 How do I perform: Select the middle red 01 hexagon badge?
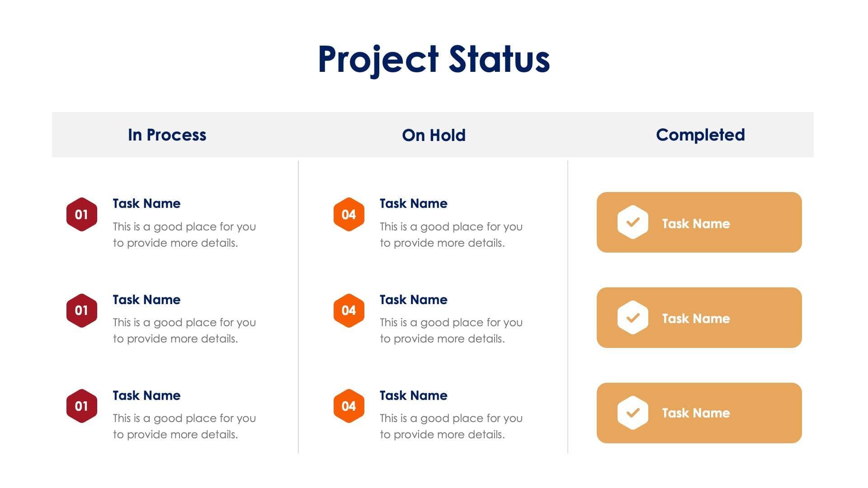pyautogui.click(x=82, y=310)
